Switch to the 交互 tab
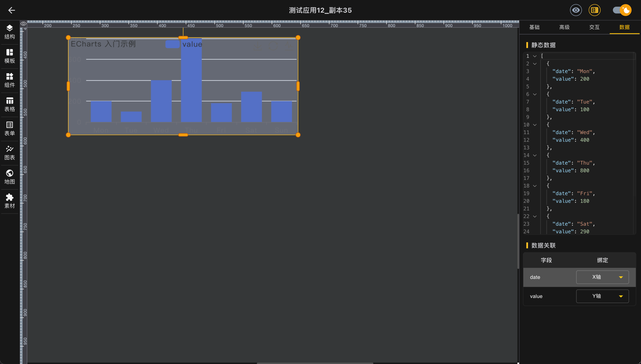 (594, 27)
